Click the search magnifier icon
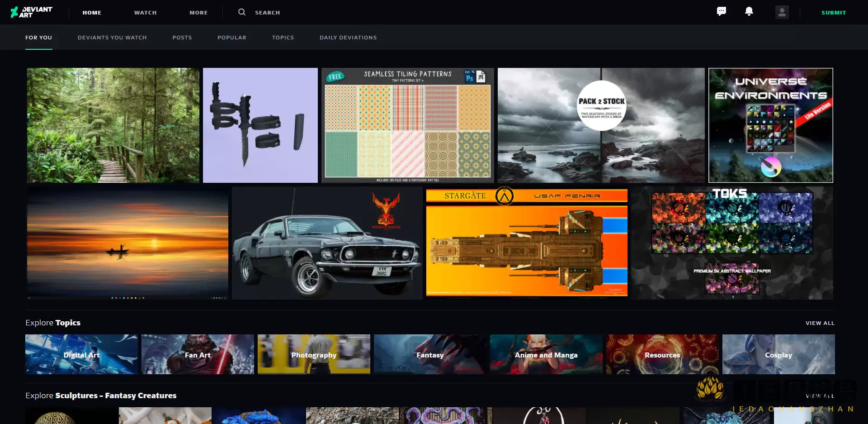Image resolution: width=868 pixels, height=424 pixels. (242, 12)
